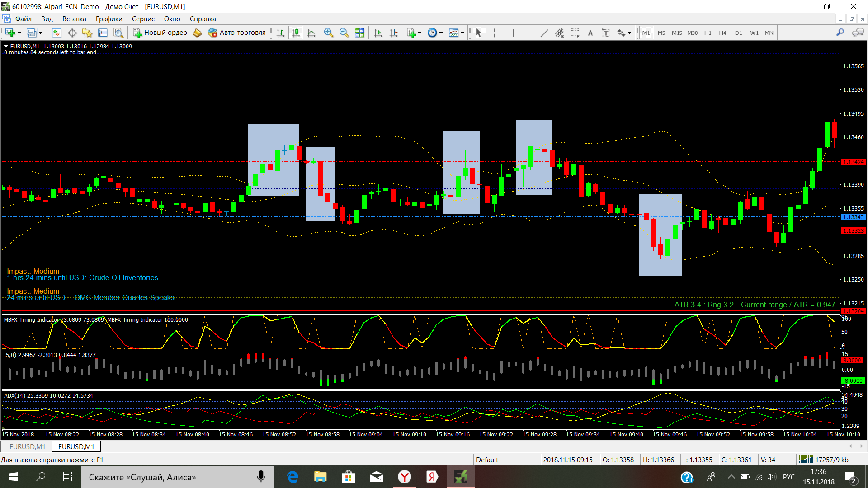Viewport: 868px width, 488px height.
Task: Expand the profiles dropdown arrow
Action: coord(40,33)
